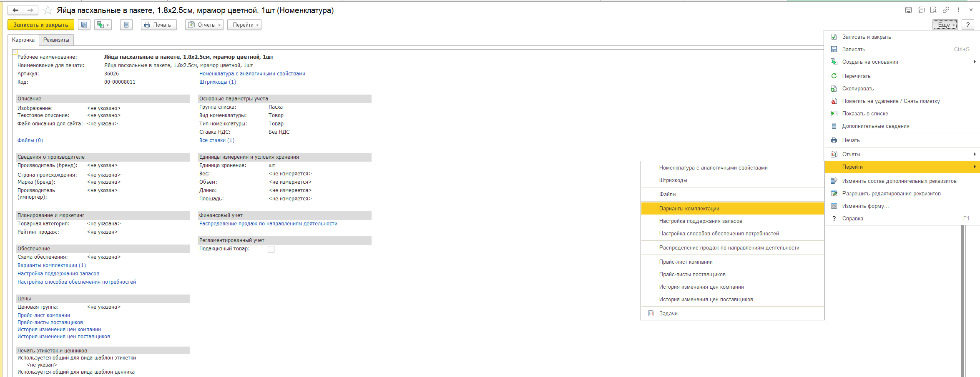Choose Скопировать from the Еще menu

coord(858,89)
